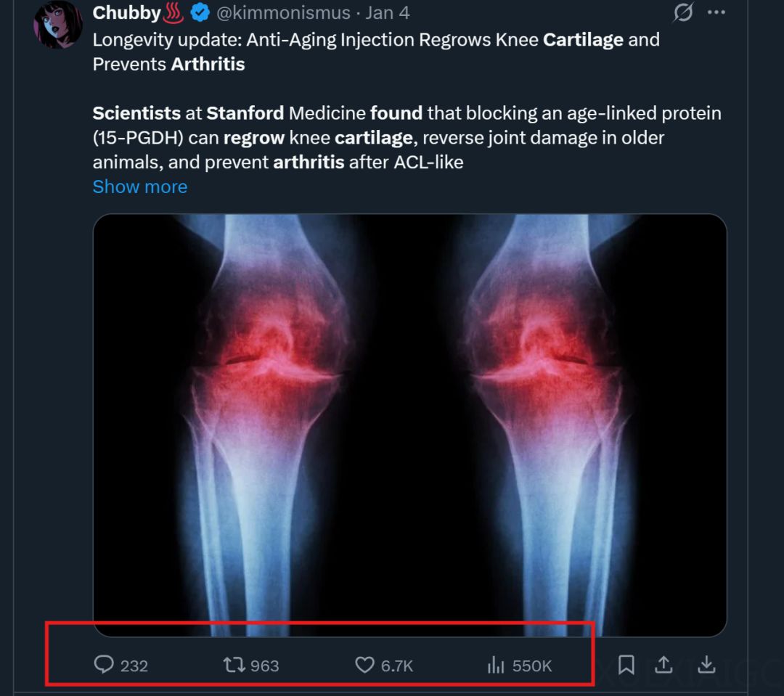Open the tweet's Jan 4 timestamp
Viewport: 784px width, 696px height.
click(x=388, y=13)
